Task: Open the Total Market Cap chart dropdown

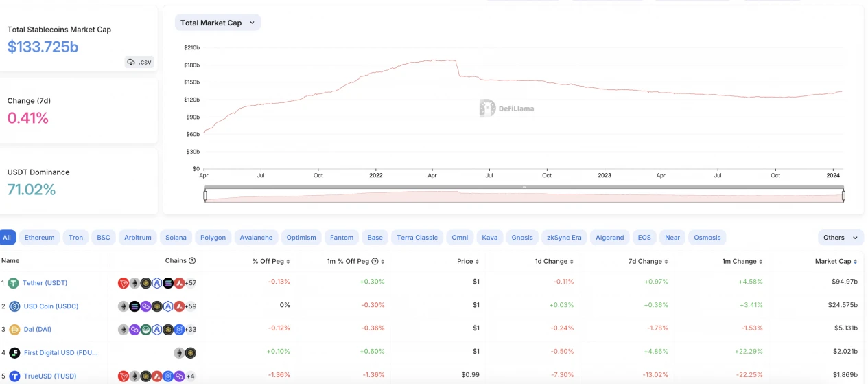Action: pos(218,23)
